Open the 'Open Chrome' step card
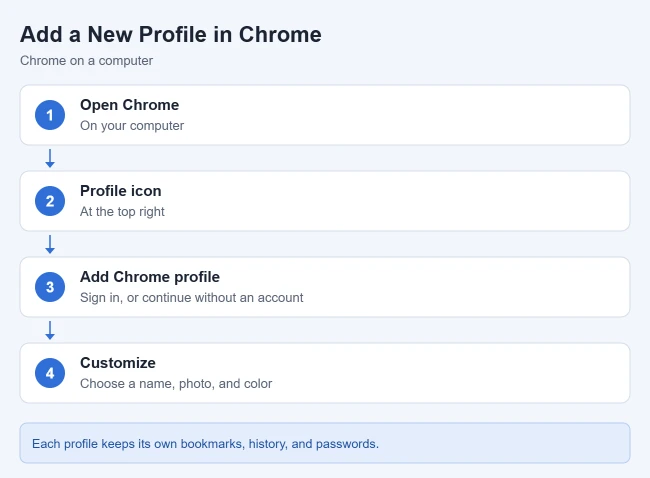The height and width of the screenshot is (478, 650). (325, 115)
